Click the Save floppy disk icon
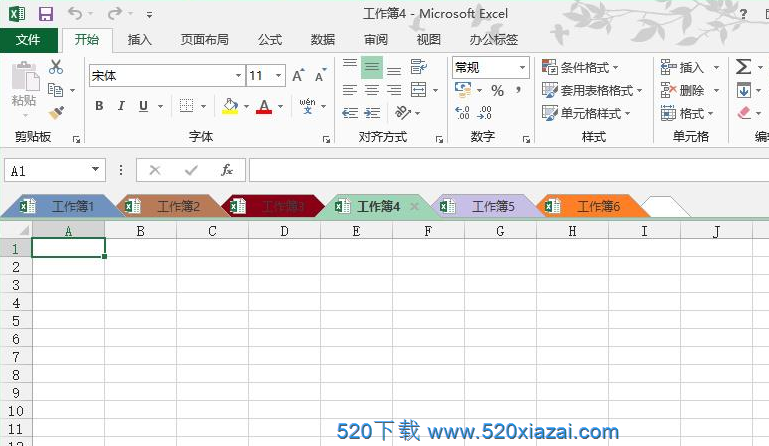 coord(46,14)
